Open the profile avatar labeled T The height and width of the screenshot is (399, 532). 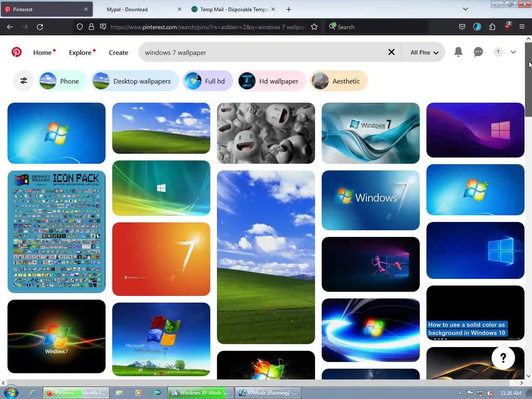click(x=498, y=52)
